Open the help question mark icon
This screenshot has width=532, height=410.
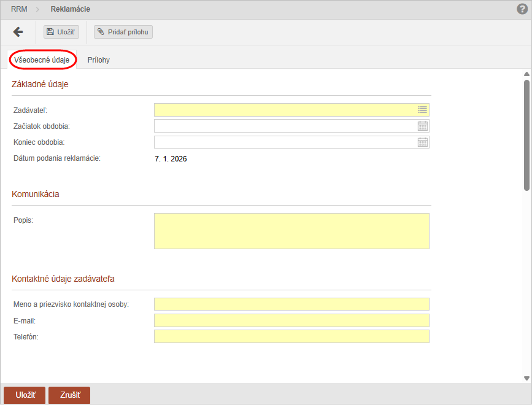[x=522, y=9]
